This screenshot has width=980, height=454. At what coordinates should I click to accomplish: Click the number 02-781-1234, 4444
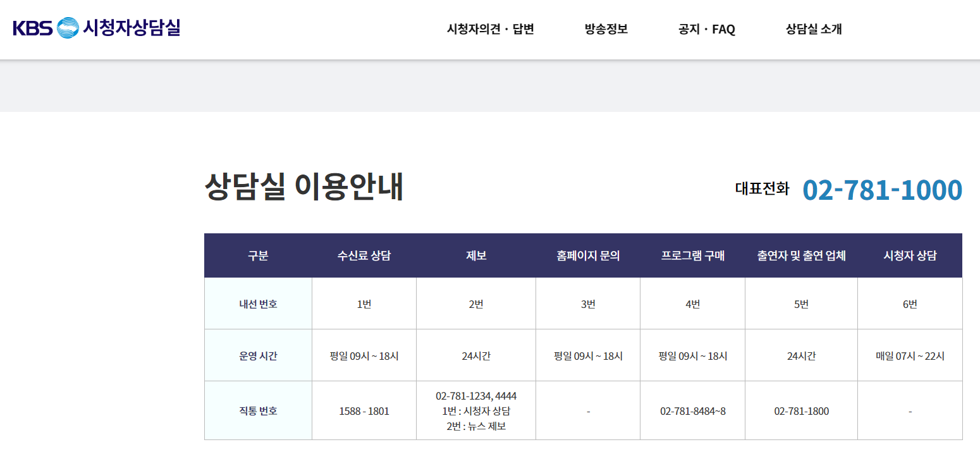pos(476,396)
